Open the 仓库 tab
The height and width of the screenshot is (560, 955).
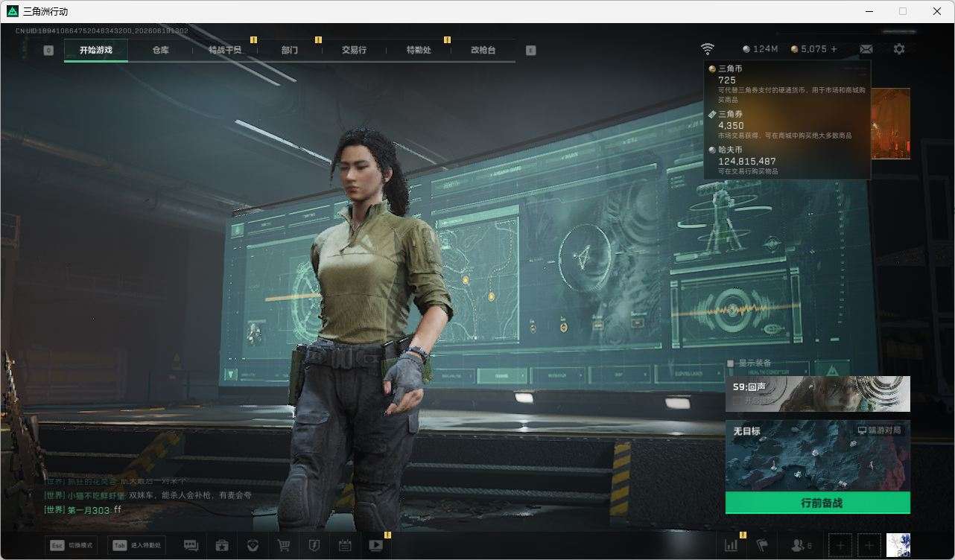[x=160, y=50]
